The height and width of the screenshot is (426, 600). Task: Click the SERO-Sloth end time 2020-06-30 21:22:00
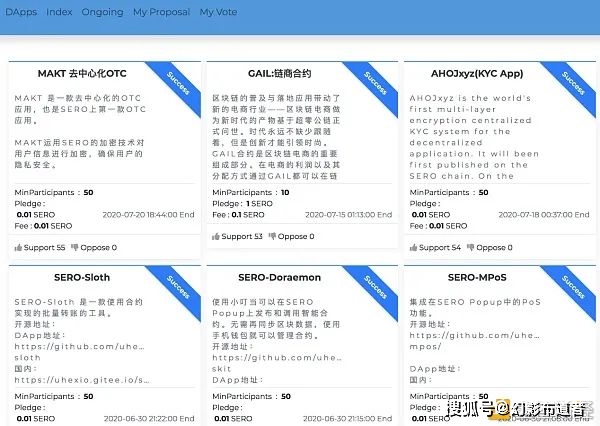pyautogui.click(x=149, y=419)
